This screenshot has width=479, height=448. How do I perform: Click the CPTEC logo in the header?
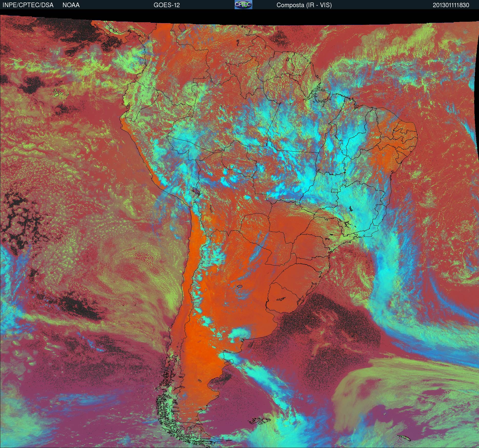tap(243, 5)
